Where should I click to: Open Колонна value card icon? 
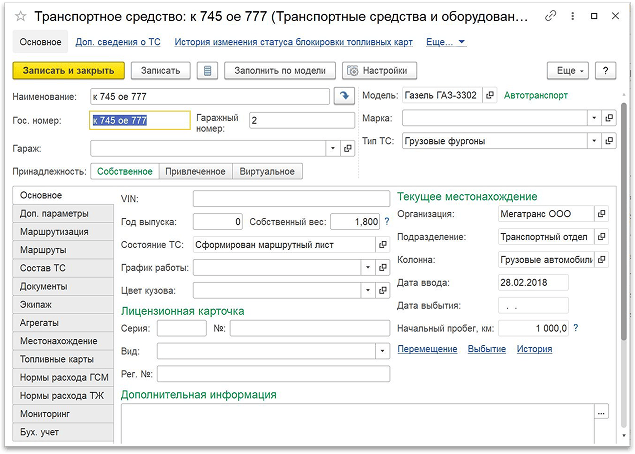click(x=601, y=259)
